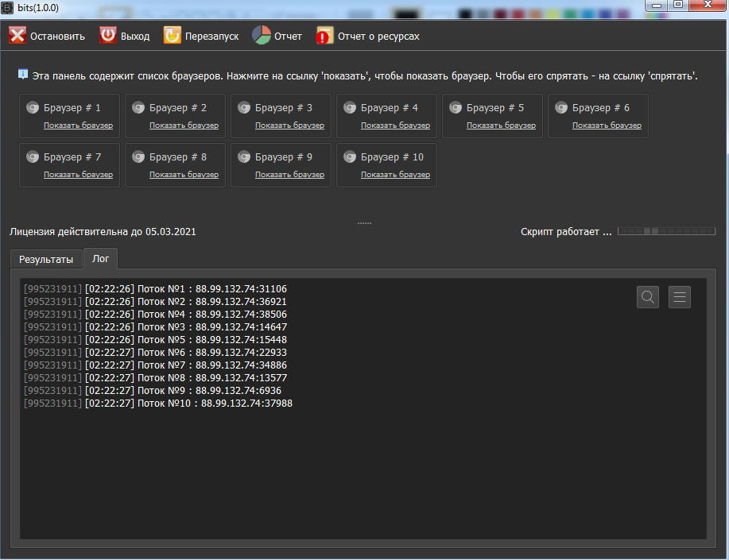Click the Chrome icon of Браузер # 1
The width and height of the screenshot is (729, 560).
coord(33,108)
